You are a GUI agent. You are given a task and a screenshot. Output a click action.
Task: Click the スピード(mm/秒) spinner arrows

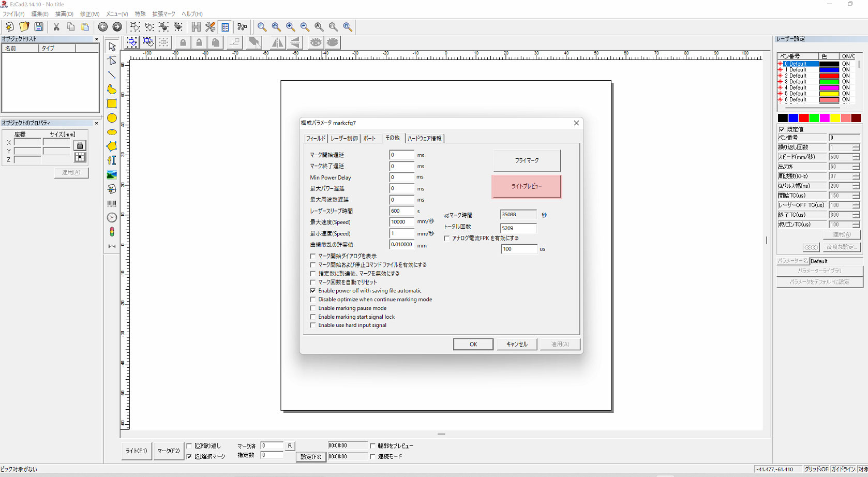[856, 157]
